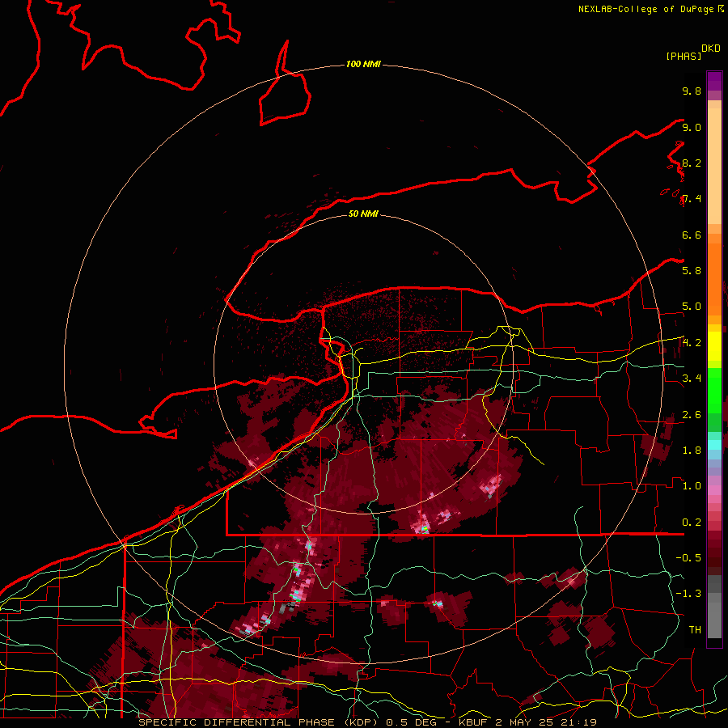Click the 7.4 value on color scale
The image size is (728, 728).
click(692, 199)
